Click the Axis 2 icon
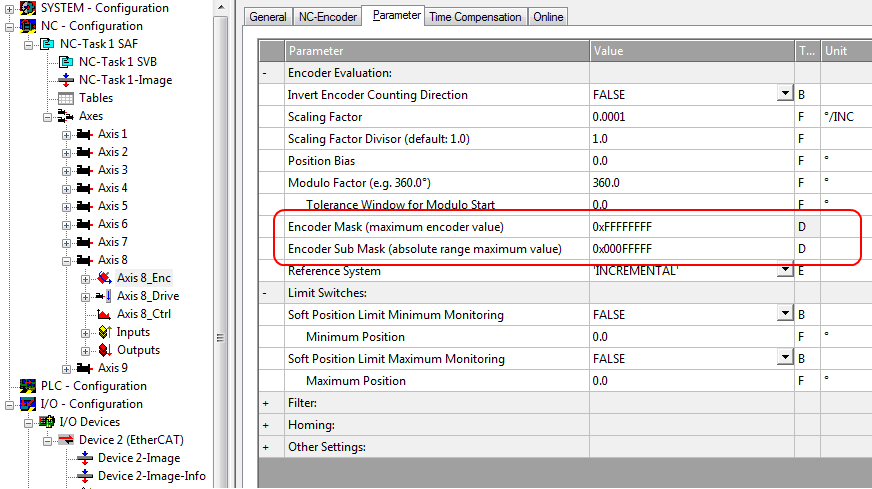 click(85, 152)
